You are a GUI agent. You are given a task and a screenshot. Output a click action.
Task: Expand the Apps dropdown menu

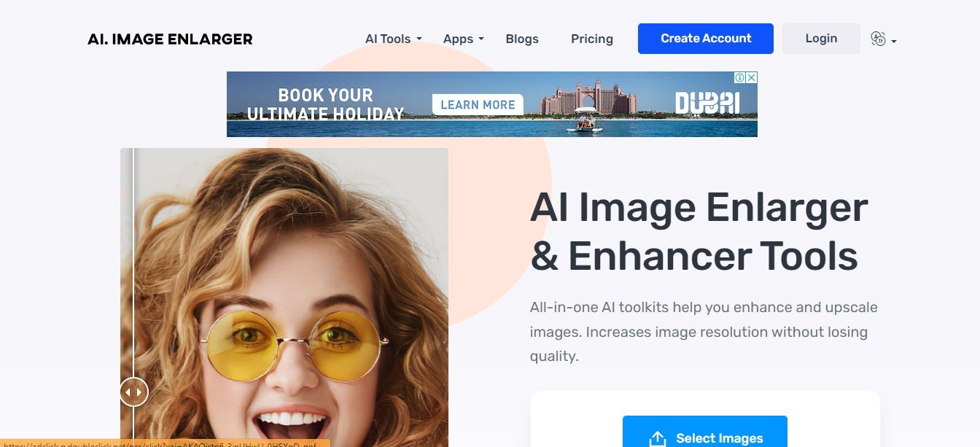[464, 39]
